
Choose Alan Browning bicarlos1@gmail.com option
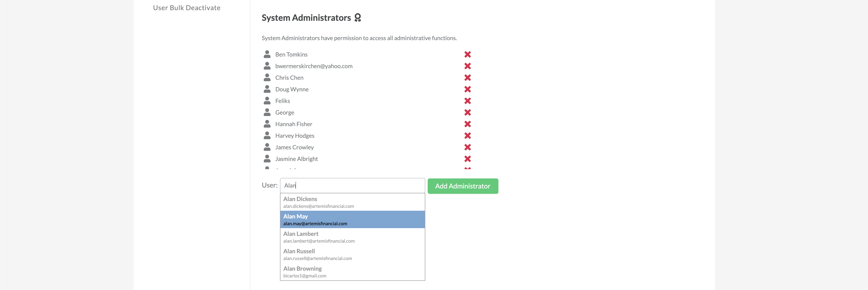click(352, 272)
